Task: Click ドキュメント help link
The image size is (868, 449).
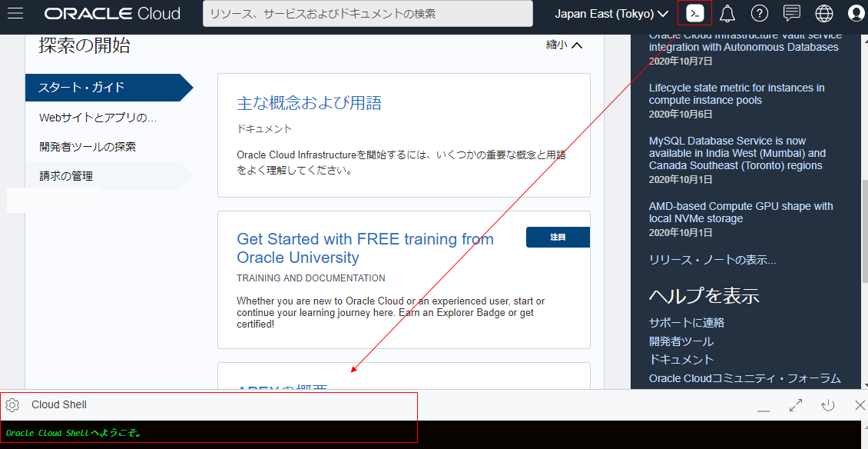Action: tap(681, 360)
